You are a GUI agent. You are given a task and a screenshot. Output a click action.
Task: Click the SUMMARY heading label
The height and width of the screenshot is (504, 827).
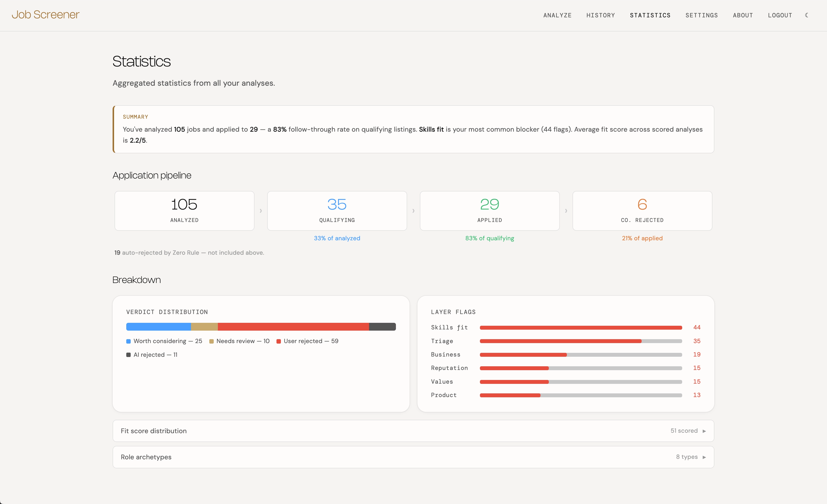[x=135, y=117]
